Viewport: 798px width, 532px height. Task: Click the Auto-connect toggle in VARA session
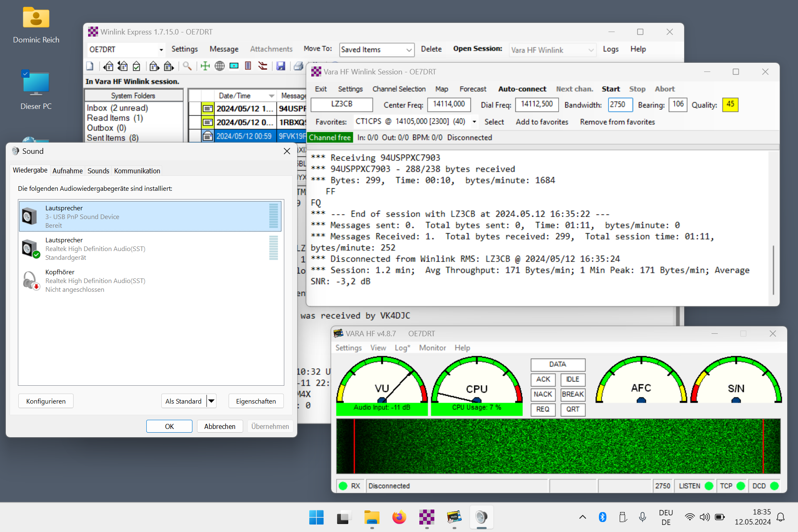click(x=521, y=89)
